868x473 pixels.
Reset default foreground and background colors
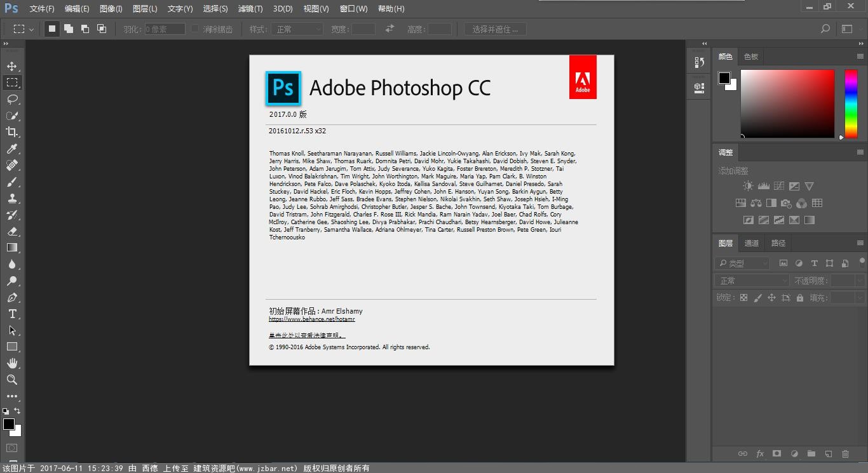(6, 411)
